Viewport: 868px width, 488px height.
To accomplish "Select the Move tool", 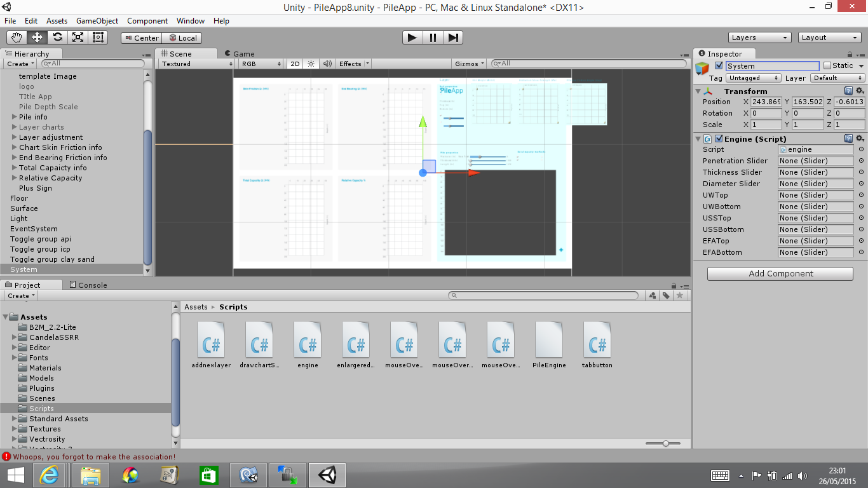I will coord(37,37).
